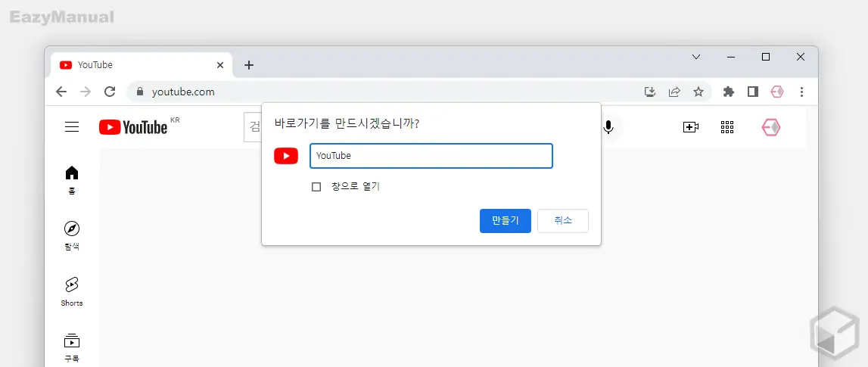Click the browser forward arrow
Viewport: 868px width, 367px height.
point(86,92)
